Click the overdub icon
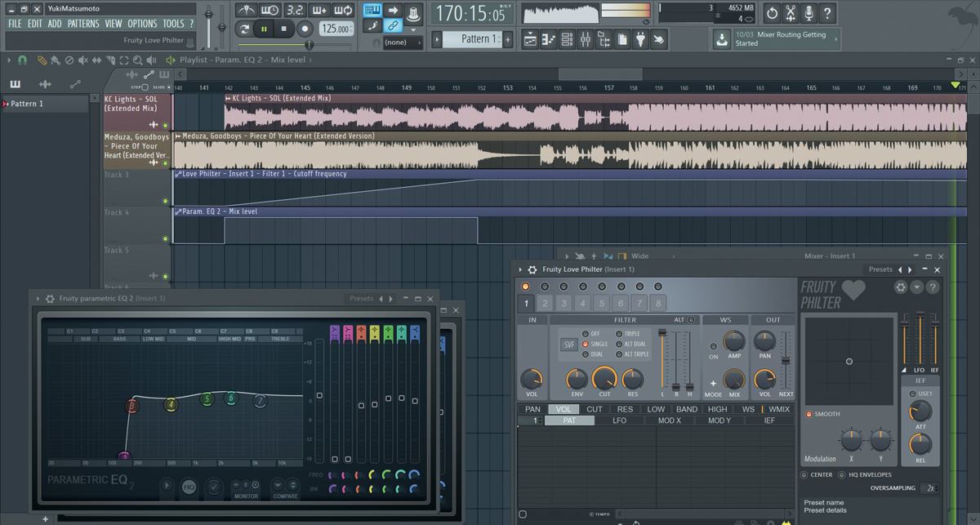The image size is (980, 525). 319,11
